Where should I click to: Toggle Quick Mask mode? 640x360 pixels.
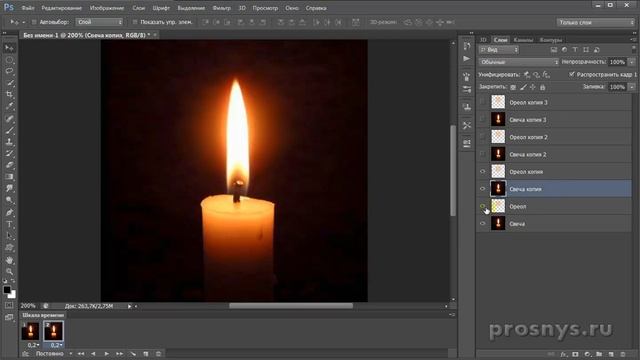[x=9, y=305]
